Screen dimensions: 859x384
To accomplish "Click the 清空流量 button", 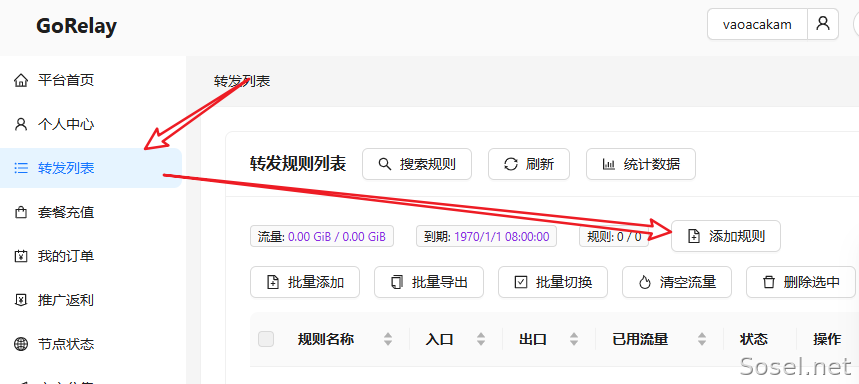I will tap(677, 282).
